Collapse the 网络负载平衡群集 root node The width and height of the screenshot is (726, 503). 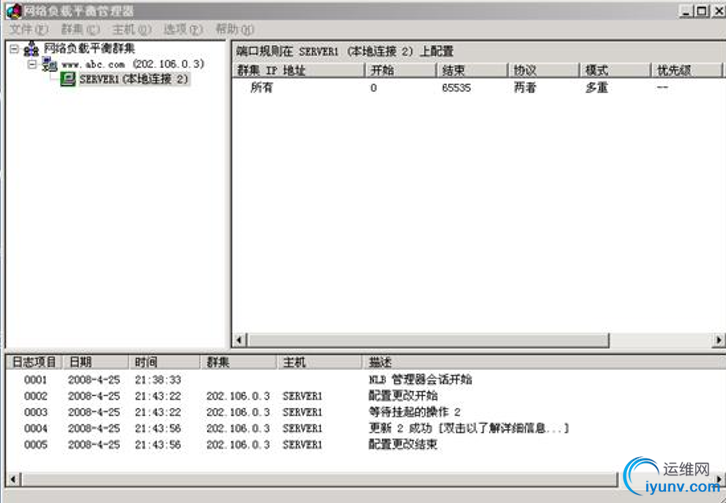14,48
